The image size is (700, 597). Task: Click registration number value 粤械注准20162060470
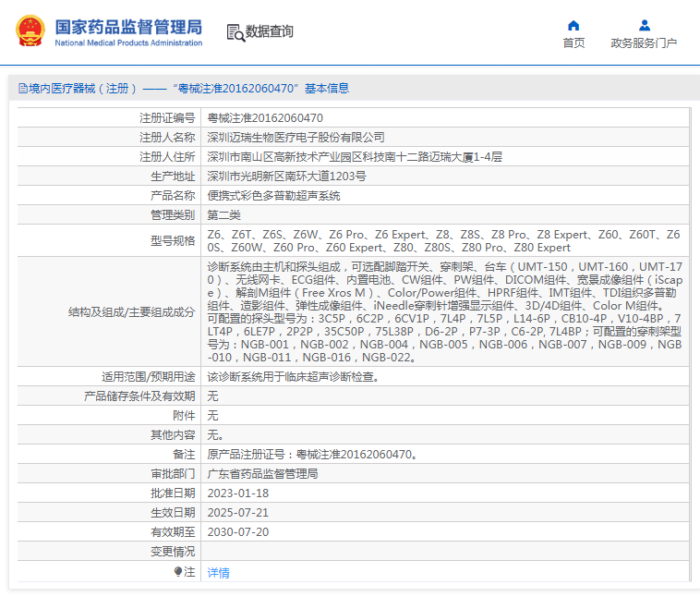coord(265,118)
